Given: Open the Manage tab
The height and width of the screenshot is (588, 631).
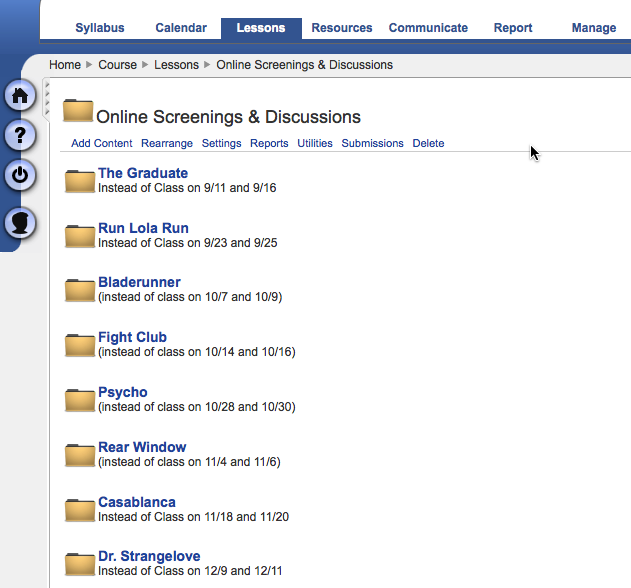Looking at the screenshot, I should pyautogui.click(x=594, y=28).
